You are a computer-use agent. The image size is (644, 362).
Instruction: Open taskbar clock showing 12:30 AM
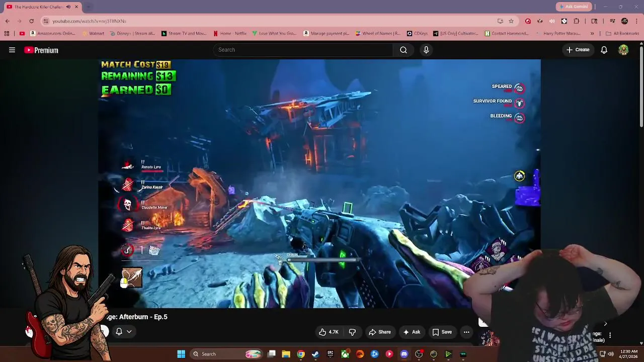click(628, 354)
